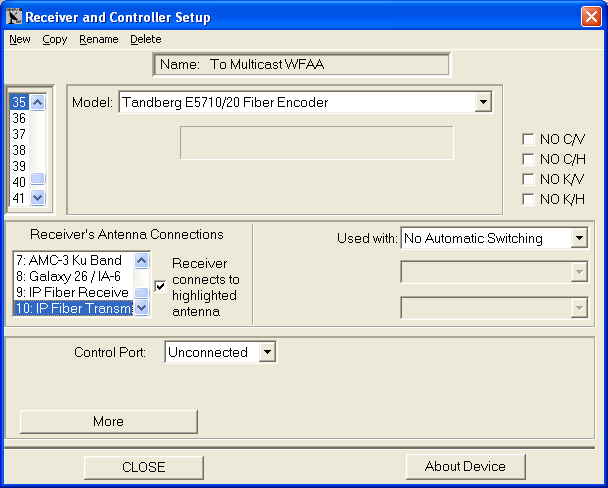Open the Used with switching dropdown

pyautogui.click(x=579, y=238)
